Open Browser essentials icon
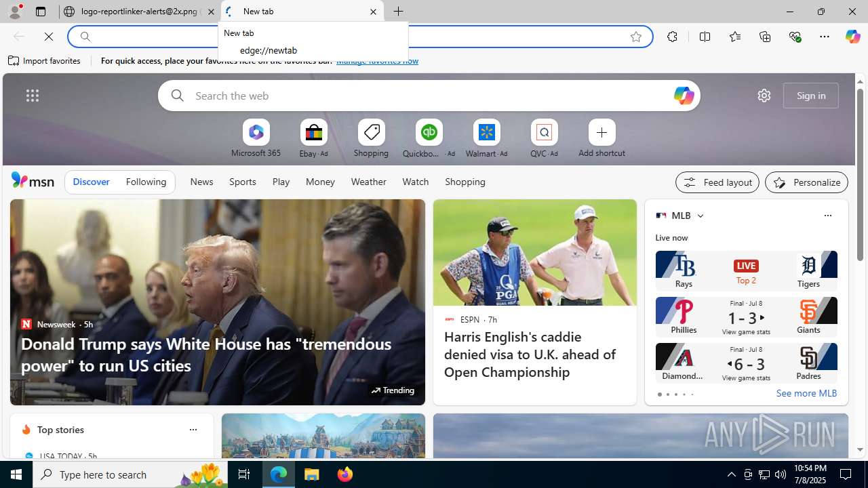This screenshot has height=488, width=868. pos(795,37)
